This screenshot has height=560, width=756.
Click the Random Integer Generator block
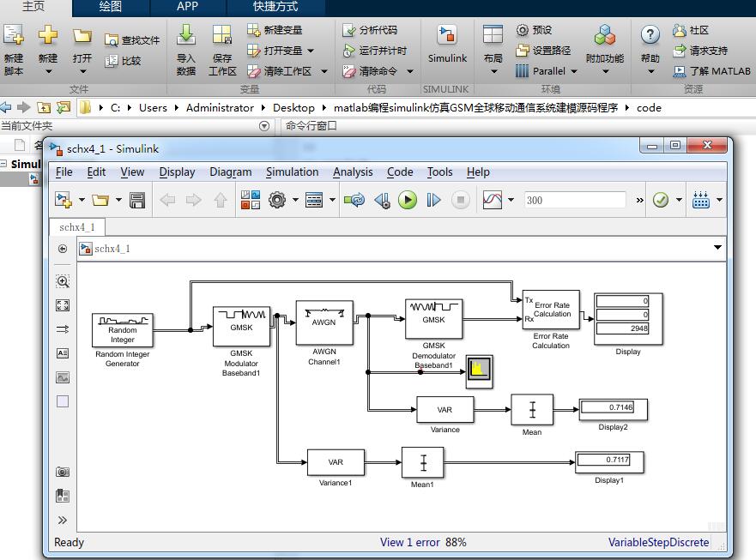pyautogui.click(x=123, y=330)
